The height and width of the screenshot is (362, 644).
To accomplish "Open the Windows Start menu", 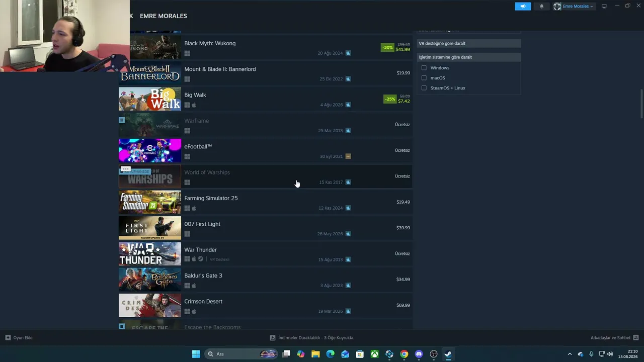I will point(196,354).
